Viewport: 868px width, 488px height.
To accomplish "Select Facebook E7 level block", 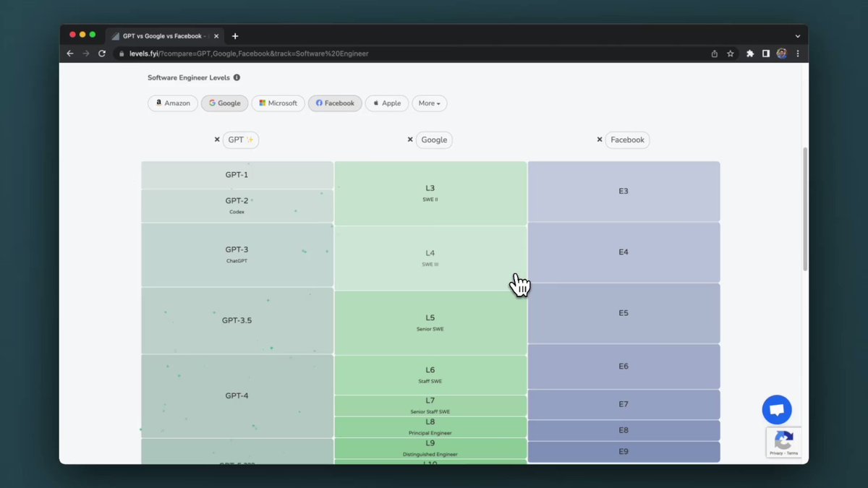I will [624, 405].
